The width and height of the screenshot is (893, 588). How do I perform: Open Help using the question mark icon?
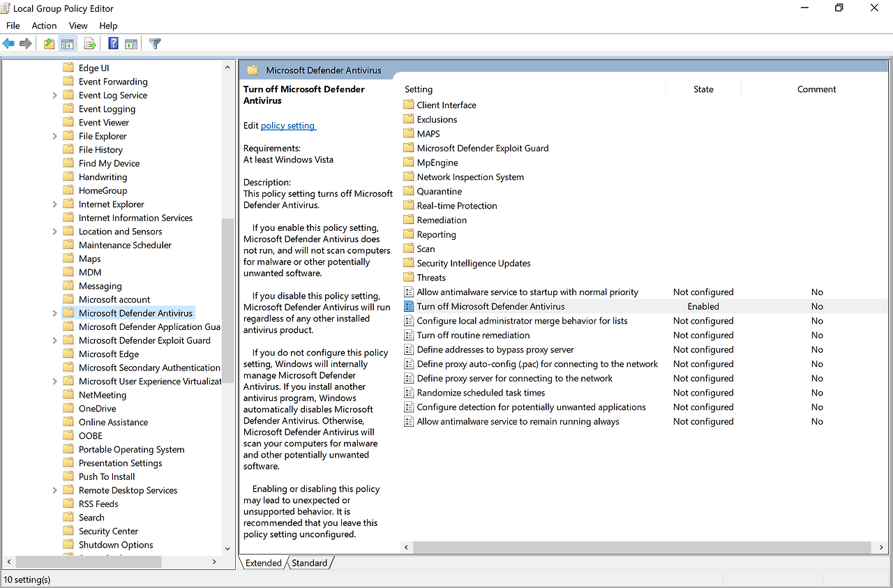[x=112, y=43]
